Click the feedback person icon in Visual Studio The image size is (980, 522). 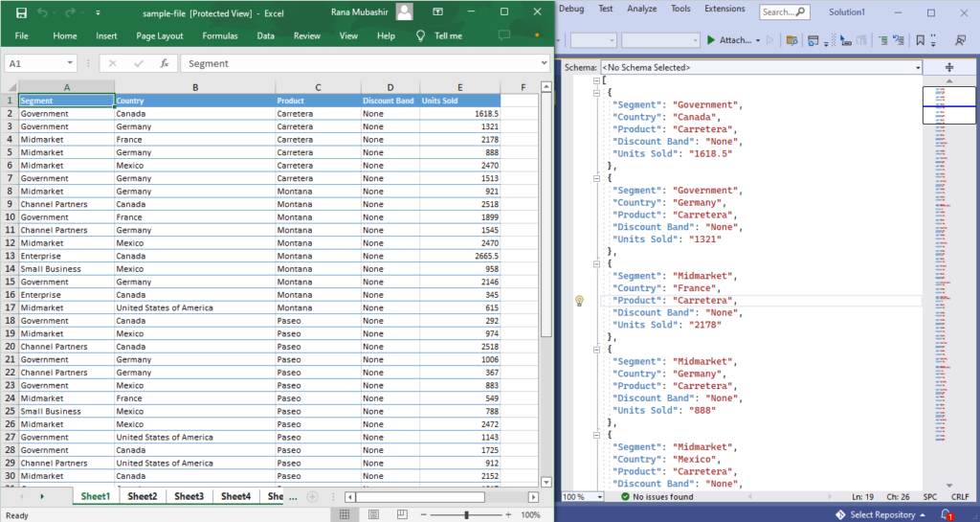pos(961,40)
